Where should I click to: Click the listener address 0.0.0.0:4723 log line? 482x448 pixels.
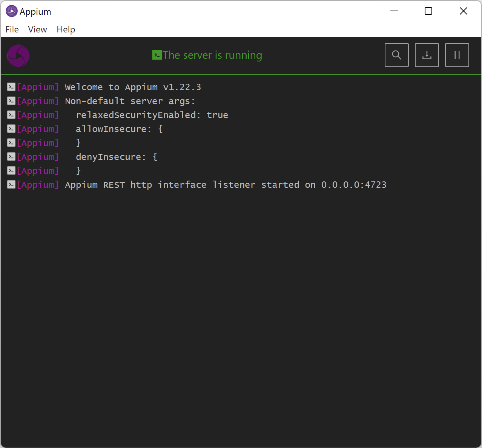(353, 185)
